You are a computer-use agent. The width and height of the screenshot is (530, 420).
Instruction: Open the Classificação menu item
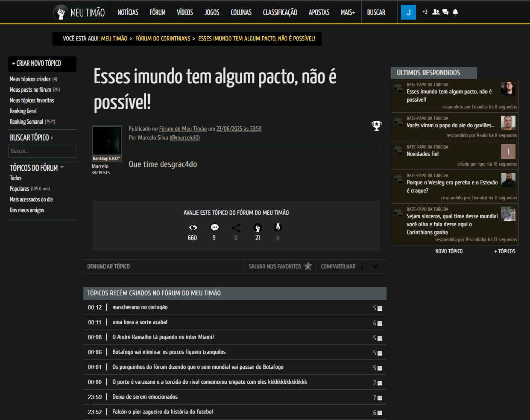(280, 12)
